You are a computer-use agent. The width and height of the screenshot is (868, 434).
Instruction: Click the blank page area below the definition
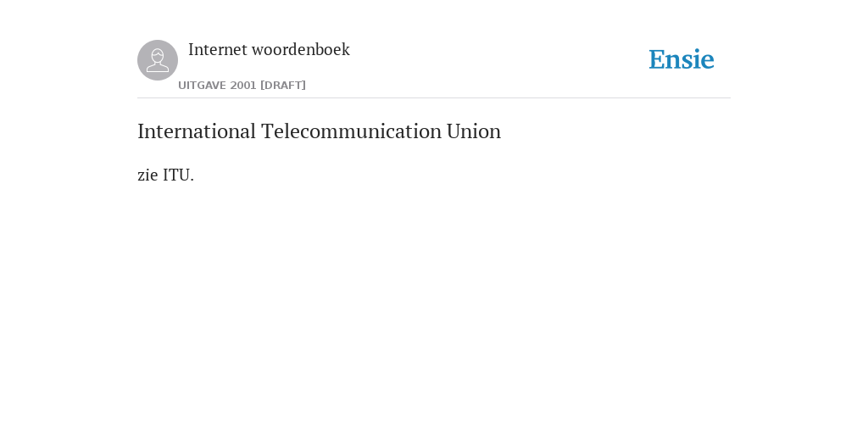434,304
